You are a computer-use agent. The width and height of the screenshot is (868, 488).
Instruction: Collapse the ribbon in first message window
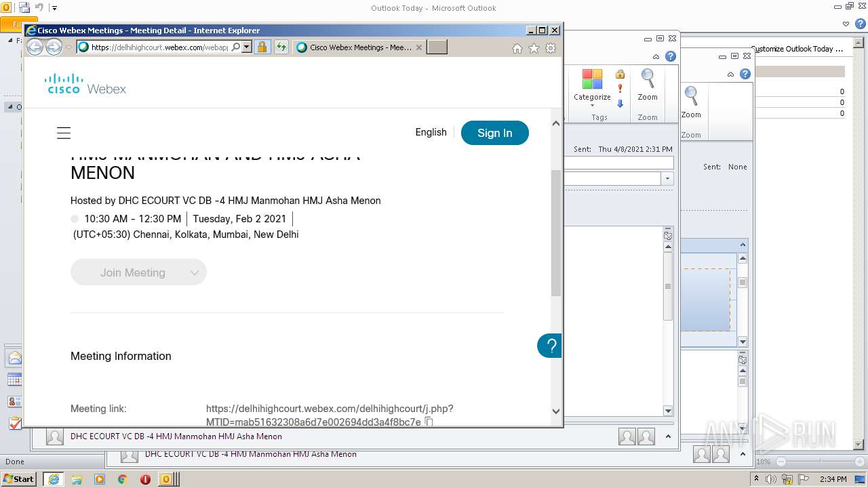(656, 57)
